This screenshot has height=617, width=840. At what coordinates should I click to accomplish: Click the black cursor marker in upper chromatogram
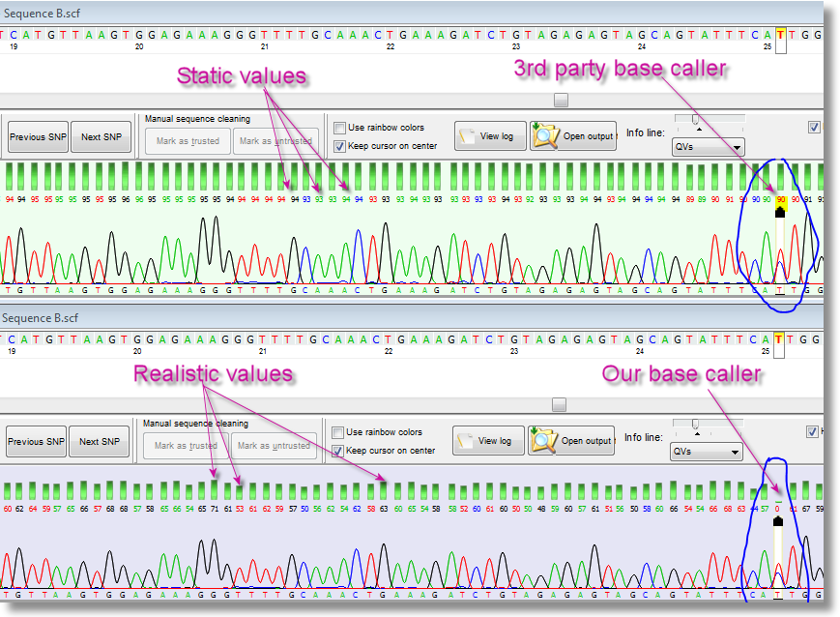(780, 213)
